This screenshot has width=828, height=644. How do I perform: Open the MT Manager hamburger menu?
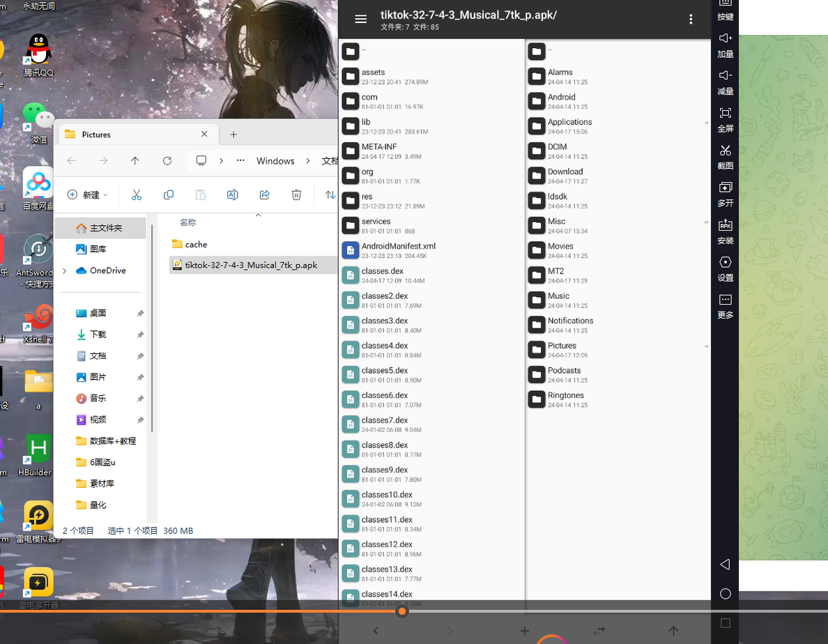360,19
